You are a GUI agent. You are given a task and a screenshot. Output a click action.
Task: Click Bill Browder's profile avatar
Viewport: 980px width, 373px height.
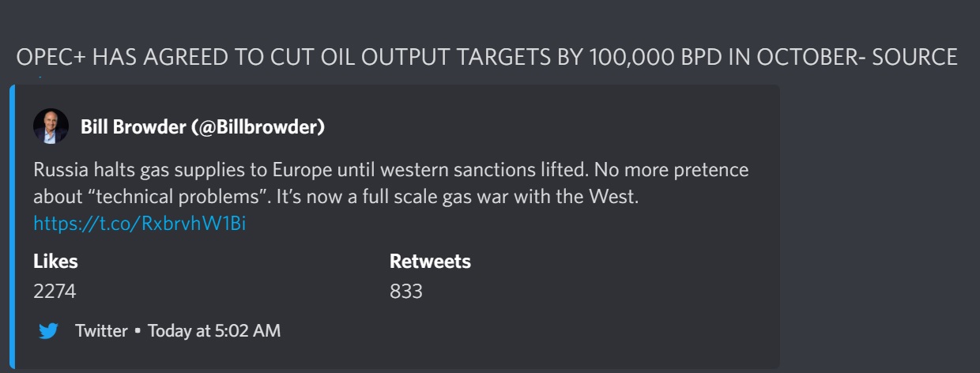(50, 126)
